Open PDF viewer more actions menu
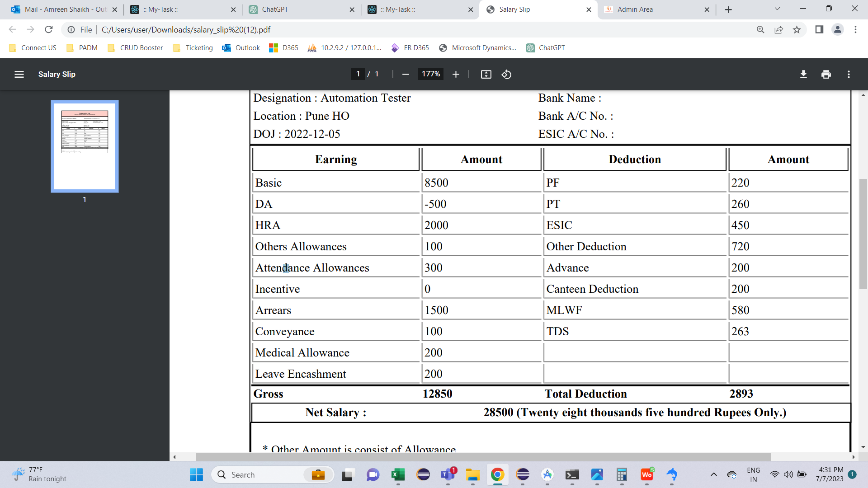 [849, 74]
